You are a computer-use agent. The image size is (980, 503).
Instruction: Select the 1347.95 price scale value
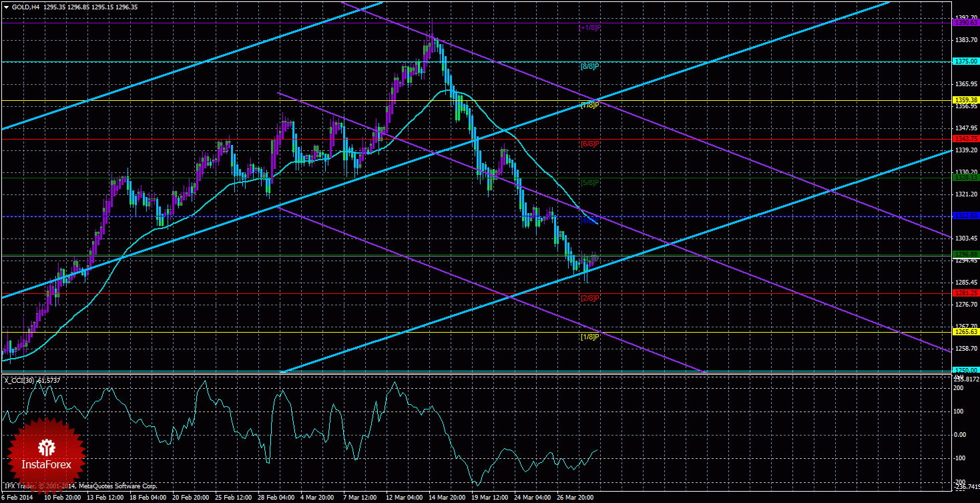966,128
